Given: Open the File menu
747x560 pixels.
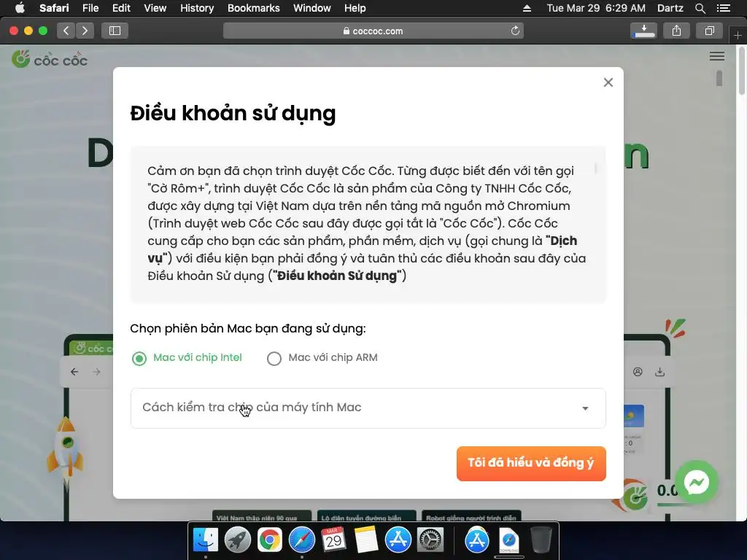Looking at the screenshot, I should coord(90,8).
